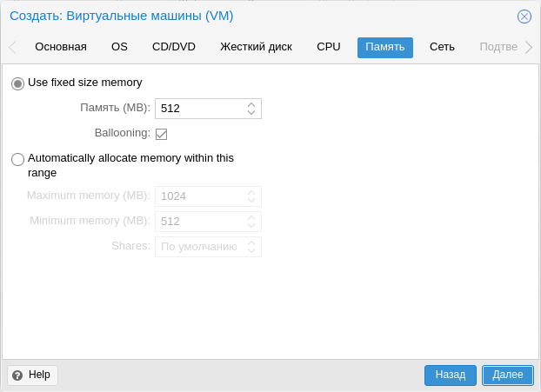The height and width of the screenshot is (392, 541).
Task: Close the Create VM dialog
Action: tap(524, 17)
